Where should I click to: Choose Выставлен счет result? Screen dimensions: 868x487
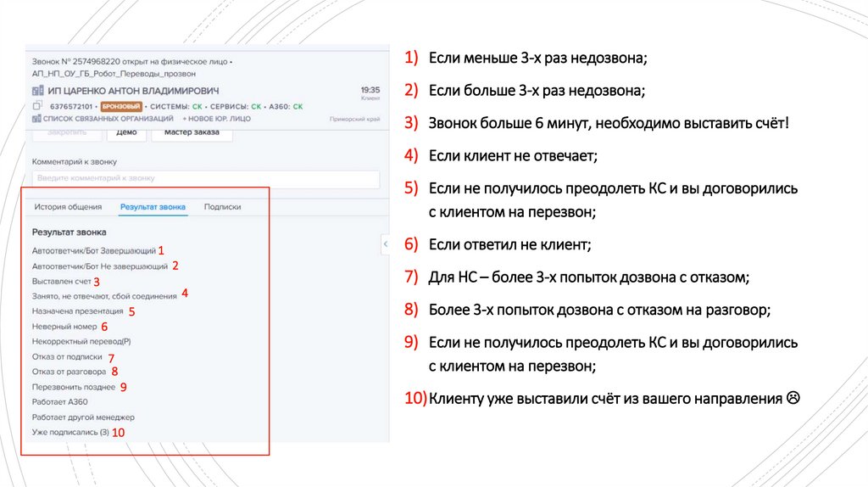coord(61,282)
